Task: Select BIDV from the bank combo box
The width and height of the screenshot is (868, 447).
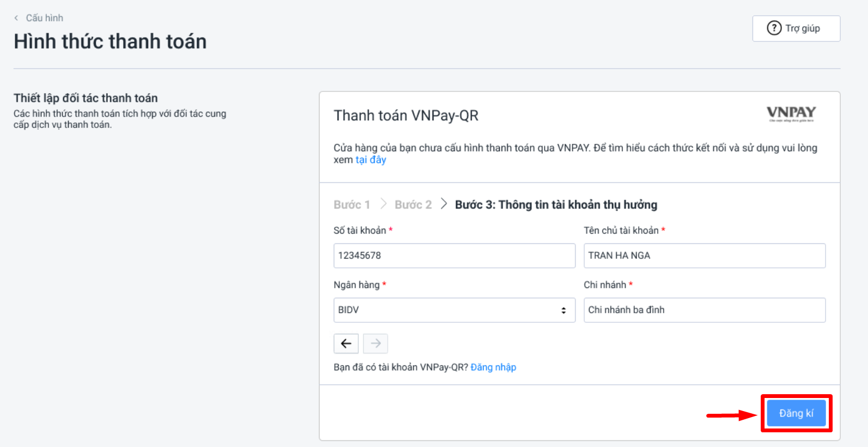Action: coord(454,310)
